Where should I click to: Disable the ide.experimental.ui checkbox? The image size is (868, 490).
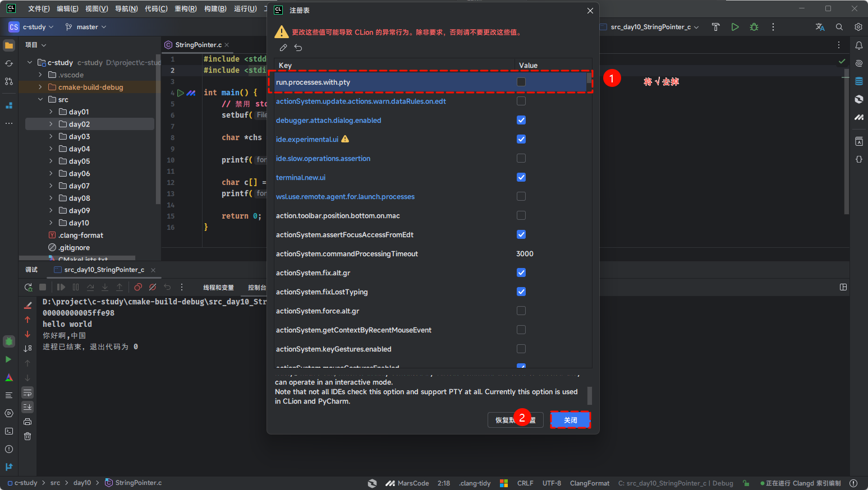pyautogui.click(x=521, y=139)
